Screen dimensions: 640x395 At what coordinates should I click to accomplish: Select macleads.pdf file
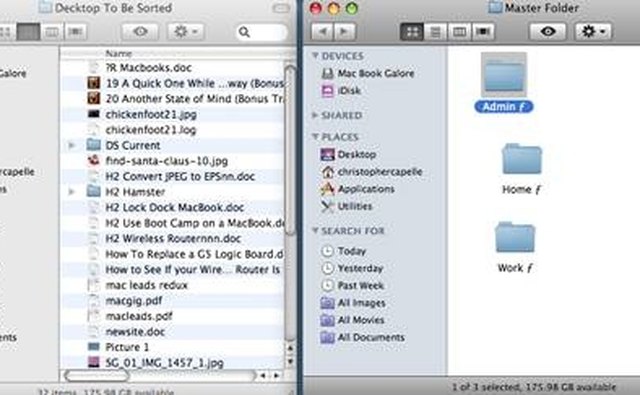(130, 316)
